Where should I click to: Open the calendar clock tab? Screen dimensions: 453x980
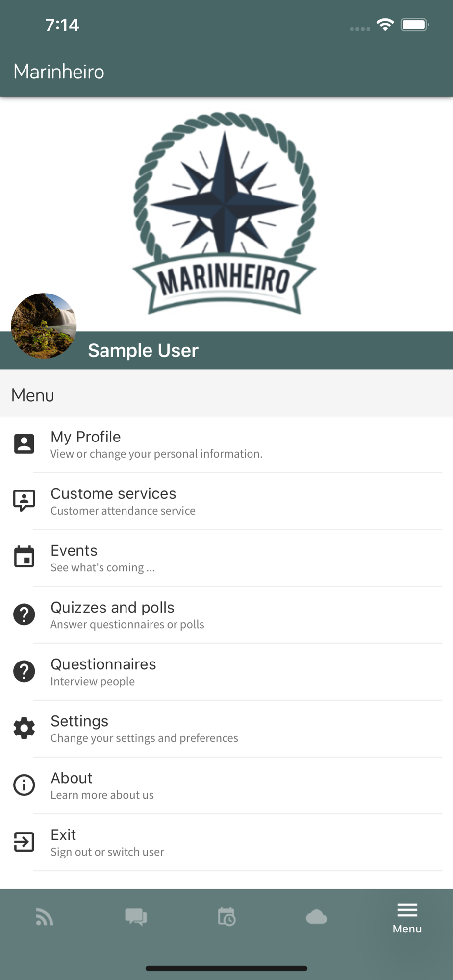point(226,916)
